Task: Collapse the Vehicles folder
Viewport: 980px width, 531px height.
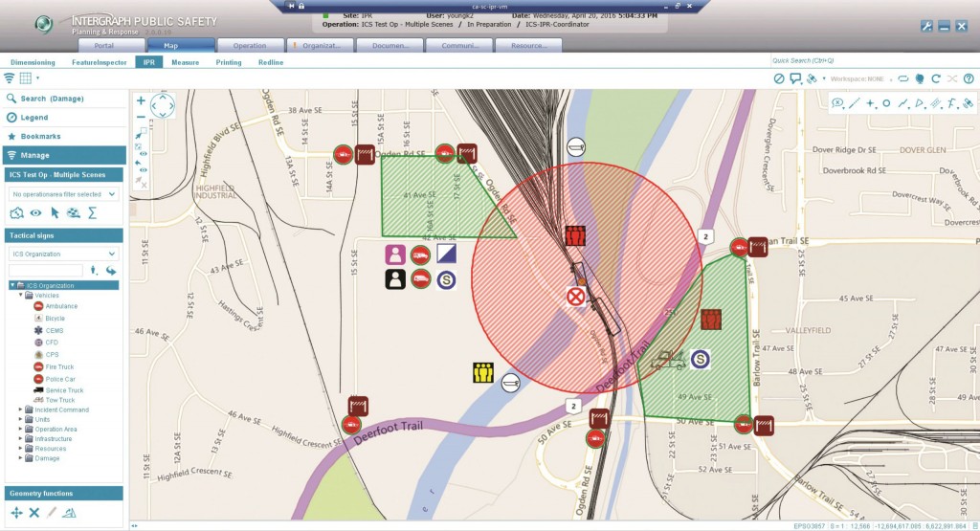Action: click(21, 295)
